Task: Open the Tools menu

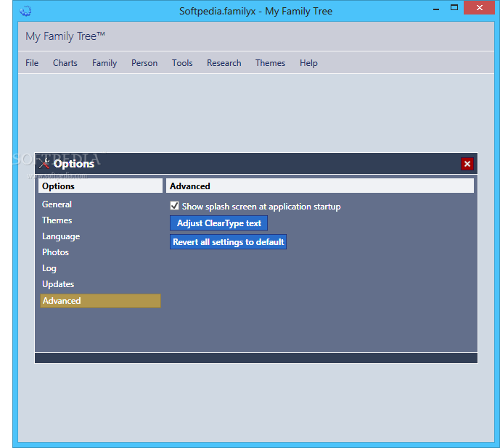Action: pyautogui.click(x=182, y=63)
